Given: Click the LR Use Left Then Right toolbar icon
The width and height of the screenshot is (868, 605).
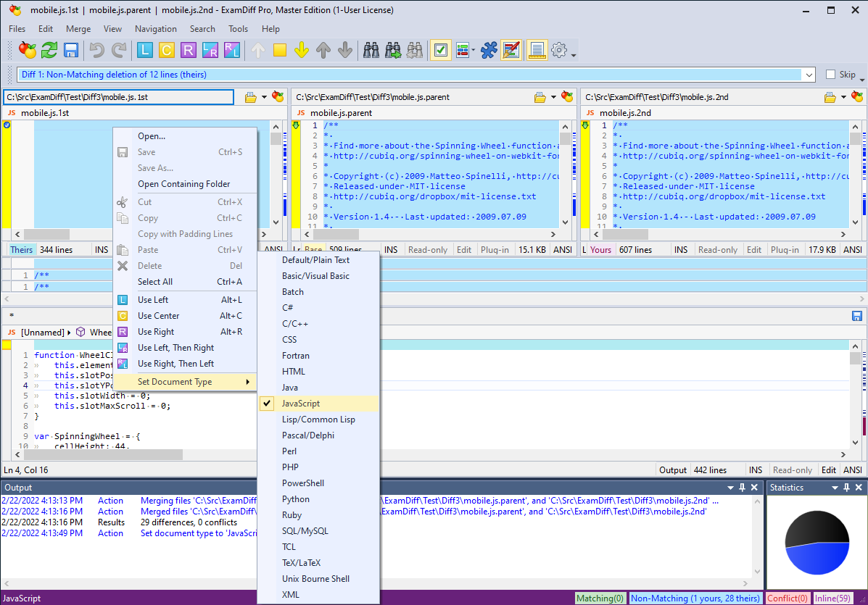Looking at the screenshot, I should (210, 50).
